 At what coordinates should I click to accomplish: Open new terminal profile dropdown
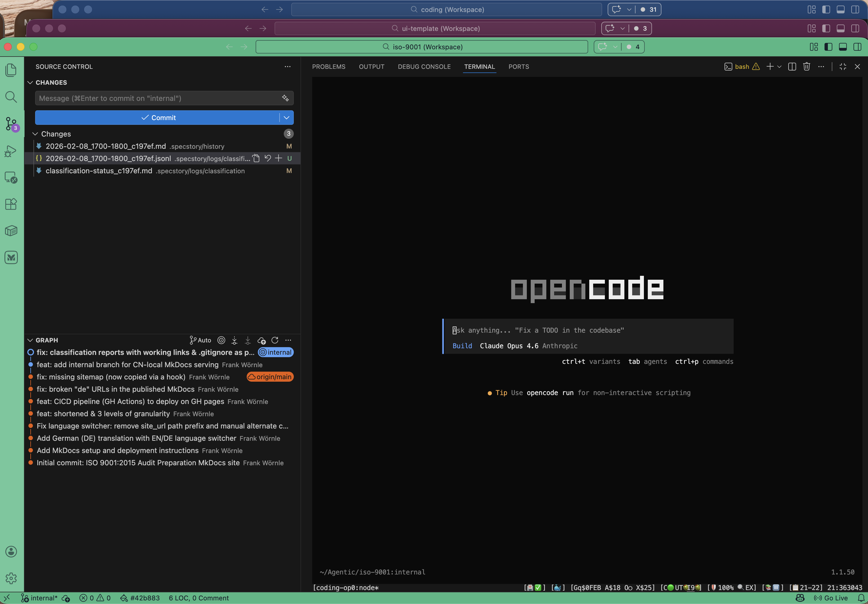click(x=779, y=67)
